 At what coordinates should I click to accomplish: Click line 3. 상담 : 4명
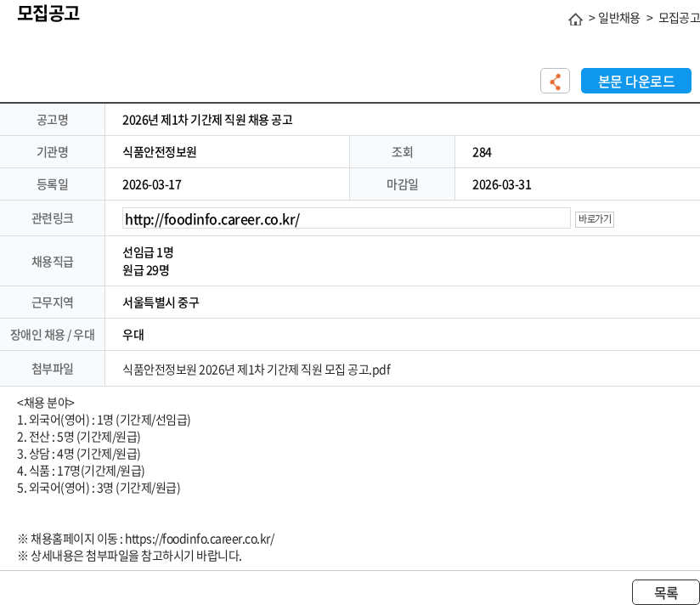(x=78, y=454)
